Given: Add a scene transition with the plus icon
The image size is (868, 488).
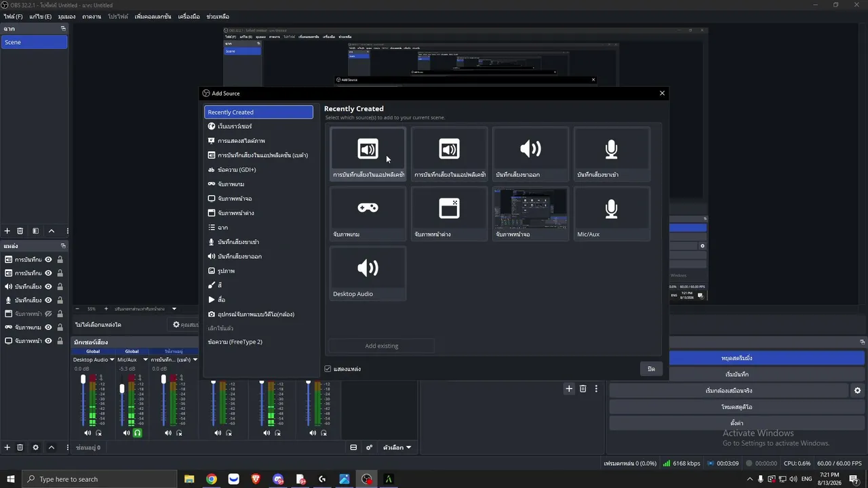Looking at the screenshot, I should pyautogui.click(x=569, y=388).
